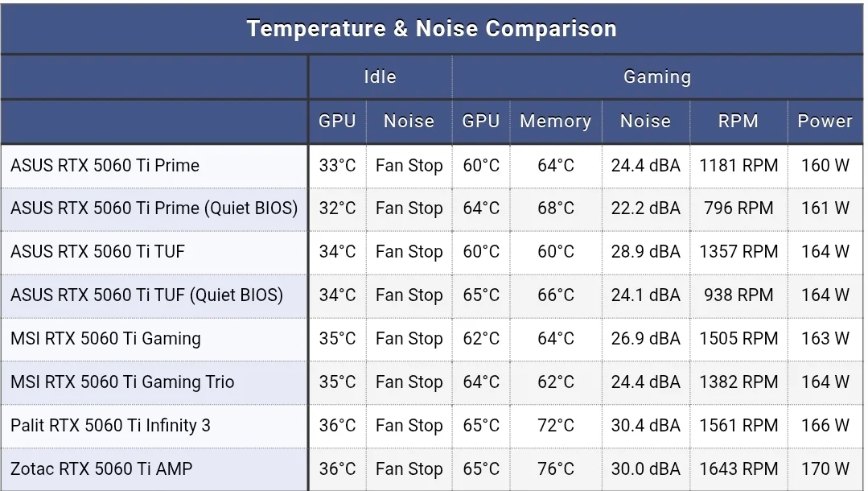Click the Power column header
This screenshot has width=868, height=491.
pyautogui.click(x=825, y=122)
